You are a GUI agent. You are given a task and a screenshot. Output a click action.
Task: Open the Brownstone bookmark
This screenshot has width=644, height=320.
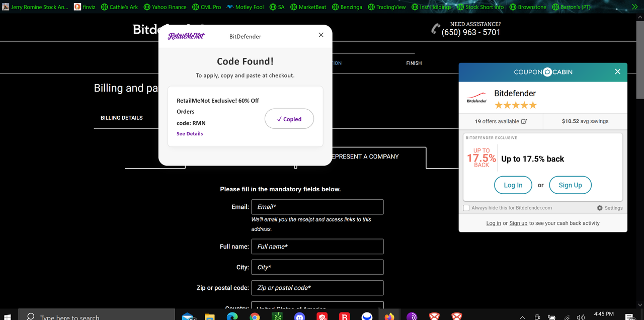[528, 7]
